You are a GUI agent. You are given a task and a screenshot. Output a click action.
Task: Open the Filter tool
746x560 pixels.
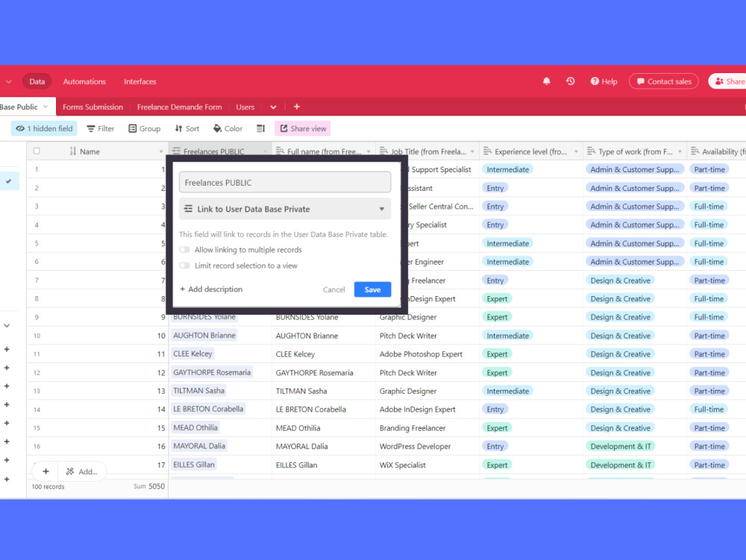(x=101, y=128)
